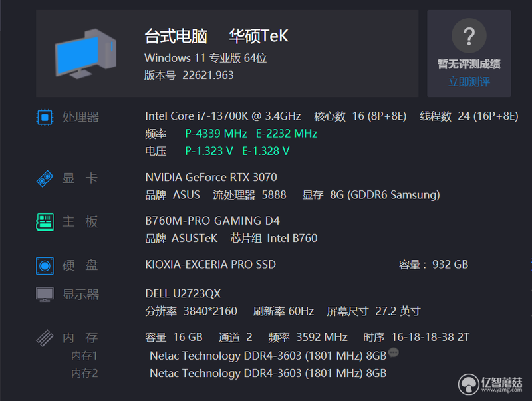Click the speech bubble icon beside 内存1
Image resolution: width=532 pixels, height=401 pixels.
(393, 352)
